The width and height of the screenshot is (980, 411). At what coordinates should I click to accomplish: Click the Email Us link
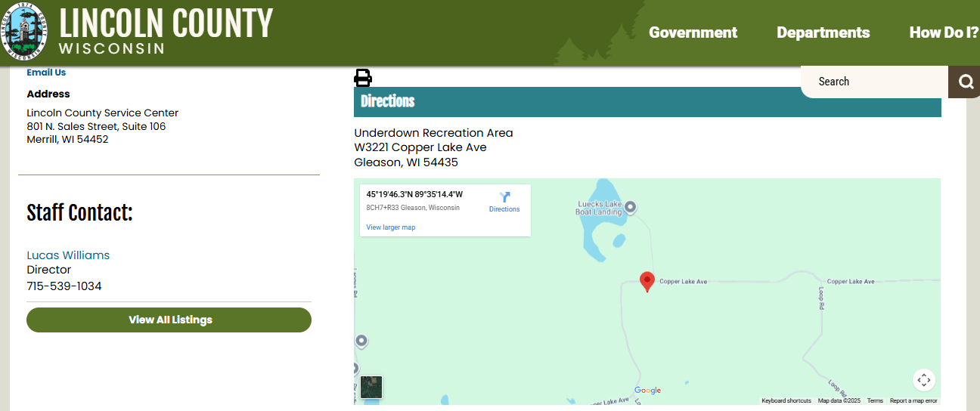[46, 73]
